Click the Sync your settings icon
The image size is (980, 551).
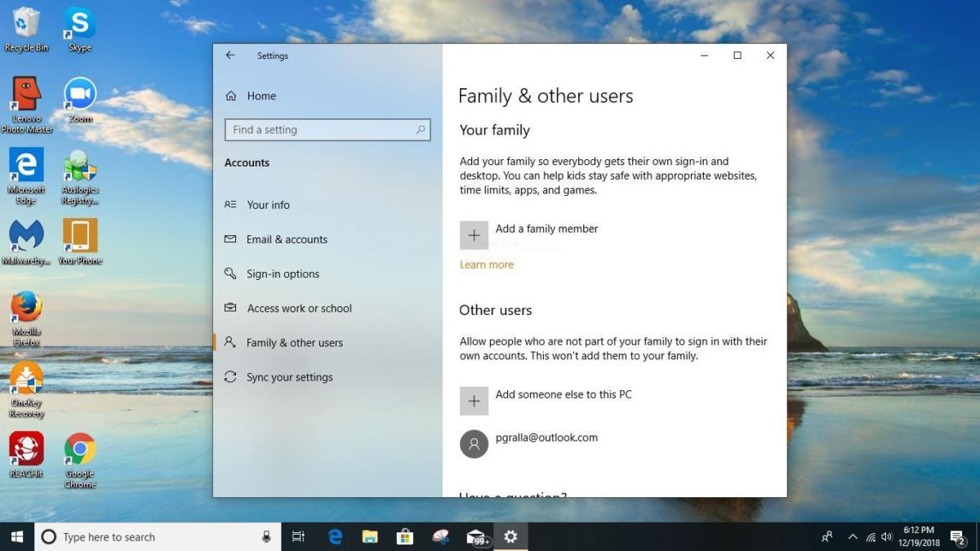(x=230, y=376)
